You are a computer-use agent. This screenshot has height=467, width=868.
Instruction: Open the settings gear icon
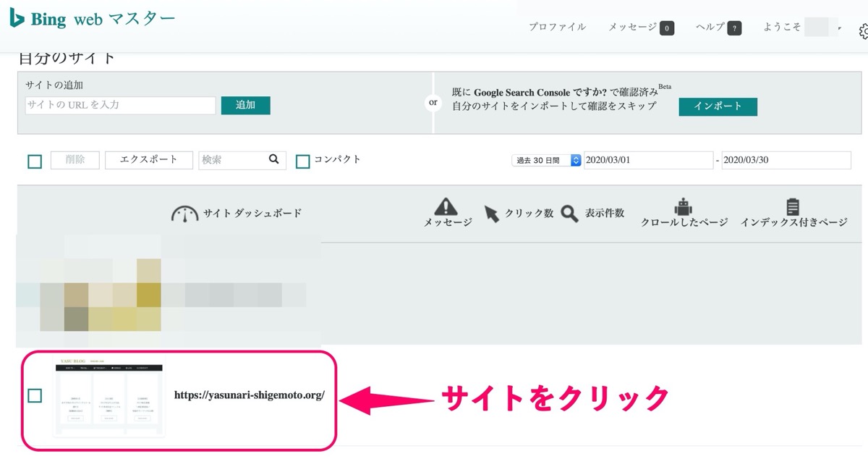point(863,31)
